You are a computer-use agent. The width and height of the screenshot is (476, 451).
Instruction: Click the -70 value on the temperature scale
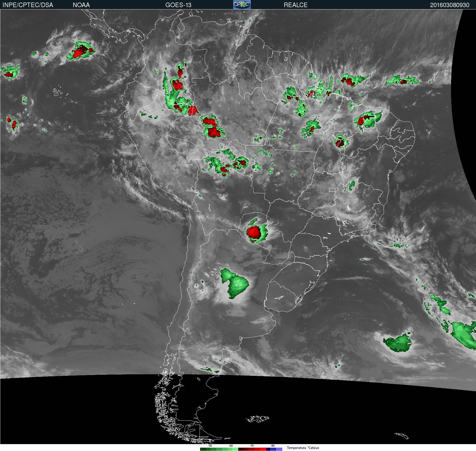tap(251, 446)
